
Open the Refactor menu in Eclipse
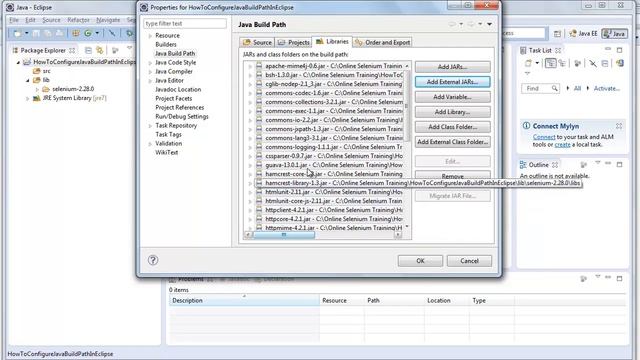click(78, 20)
